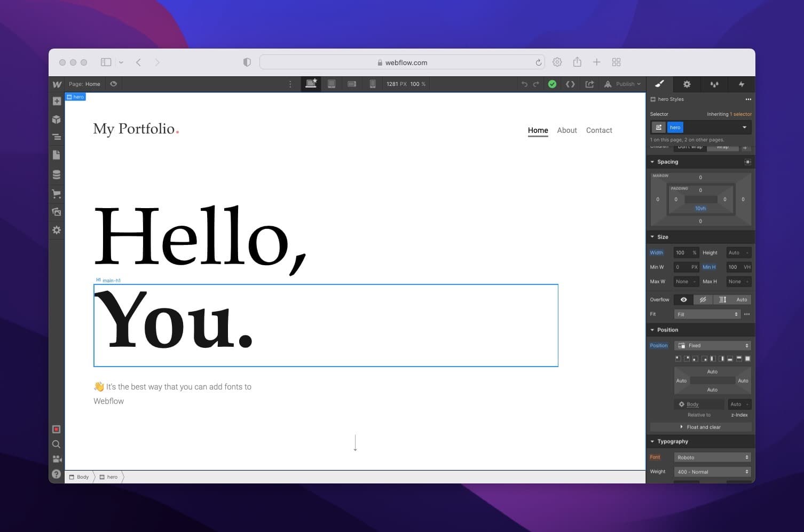Viewport: 804px width, 532px height.
Task: Open the export code brackets icon
Action: [570, 84]
